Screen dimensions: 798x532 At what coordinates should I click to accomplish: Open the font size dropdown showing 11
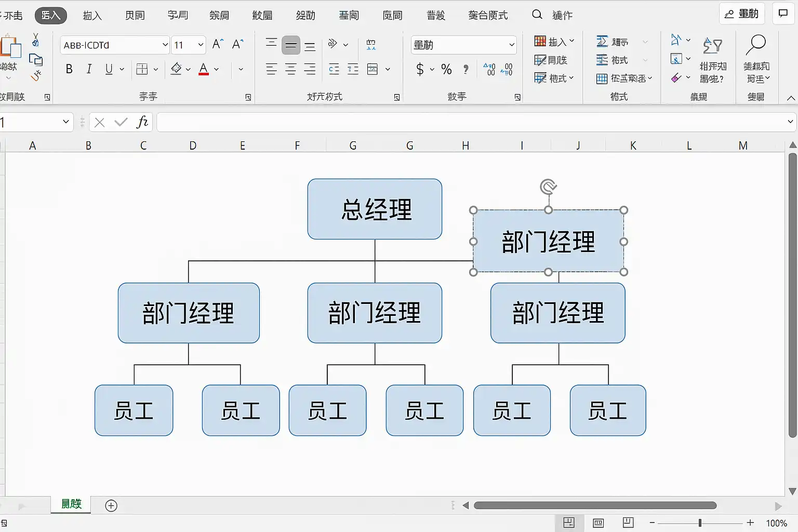pyautogui.click(x=189, y=45)
